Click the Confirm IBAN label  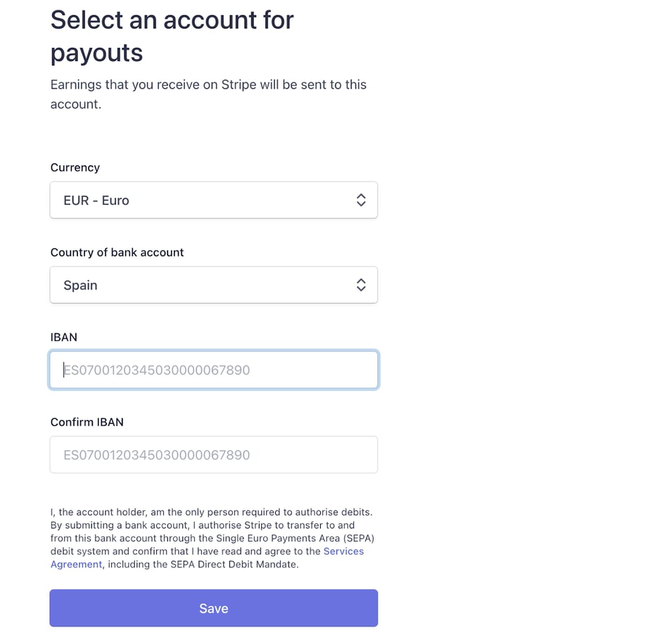pos(87,423)
